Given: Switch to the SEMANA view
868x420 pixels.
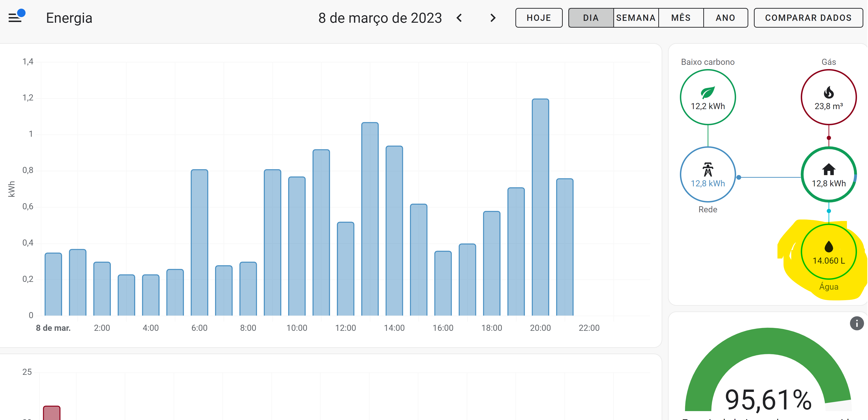Looking at the screenshot, I should (x=636, y=18).
